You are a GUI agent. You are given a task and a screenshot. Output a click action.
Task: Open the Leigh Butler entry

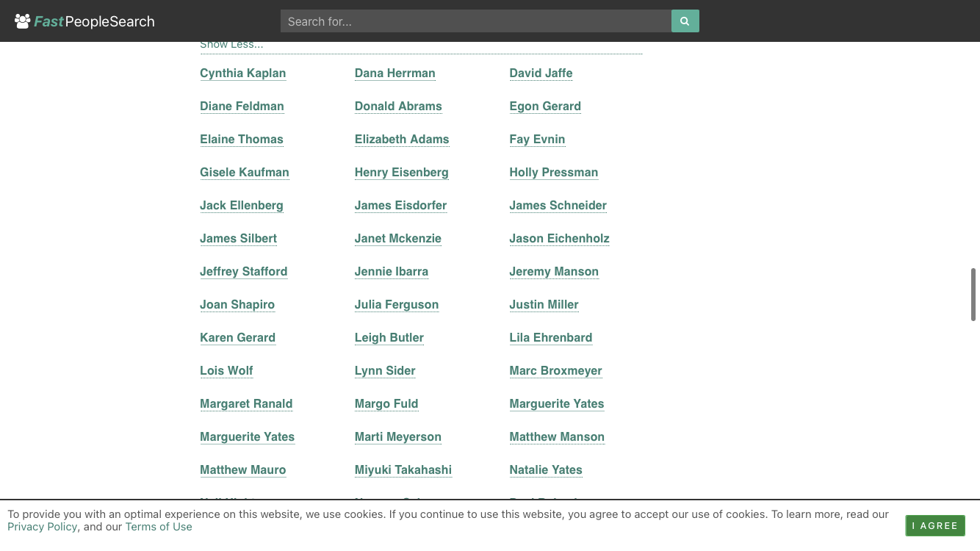(x=389, y=337)
